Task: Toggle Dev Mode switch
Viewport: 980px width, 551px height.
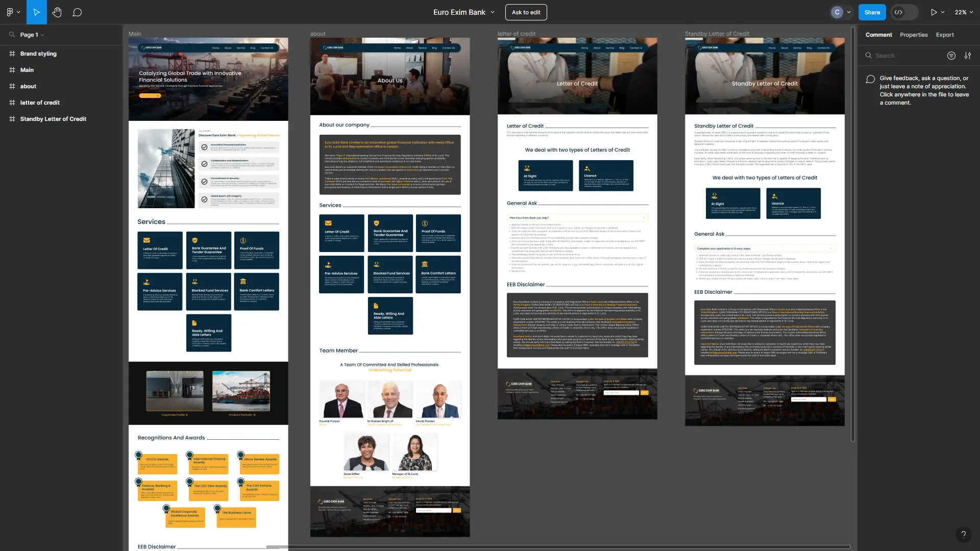Action: (x=904, y=12)
